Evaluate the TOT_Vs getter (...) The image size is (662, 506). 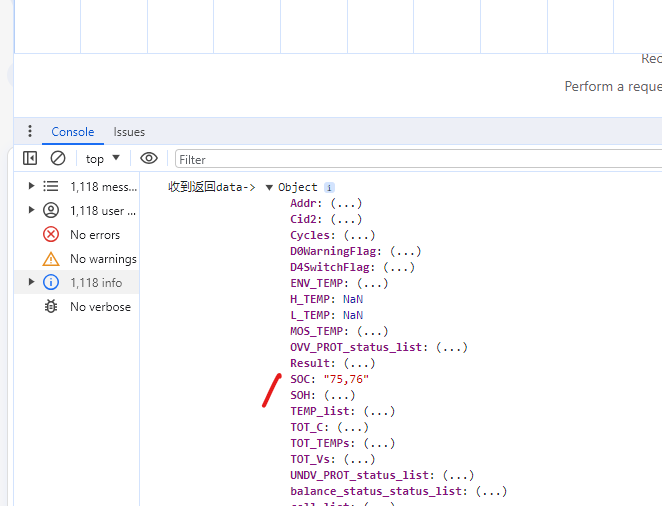click(x=359, y=460)
